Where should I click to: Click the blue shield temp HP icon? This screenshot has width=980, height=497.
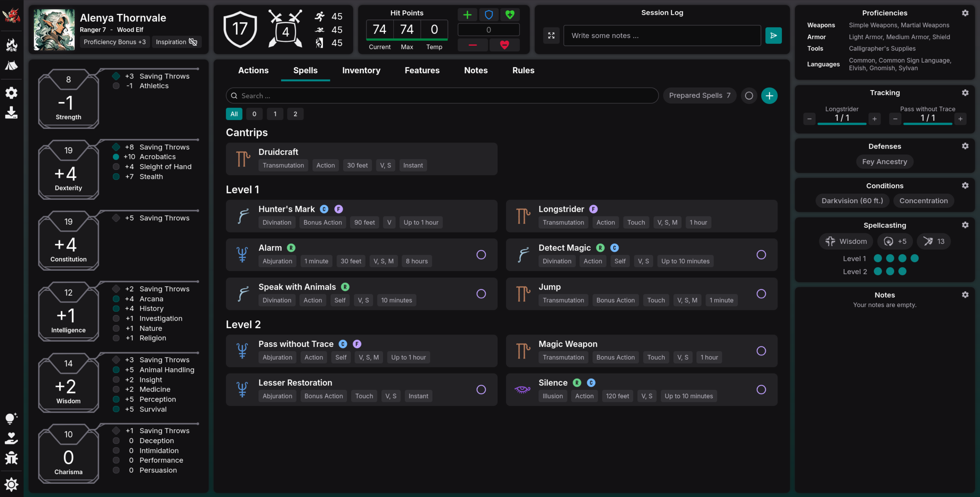click(x=489, y=15)
